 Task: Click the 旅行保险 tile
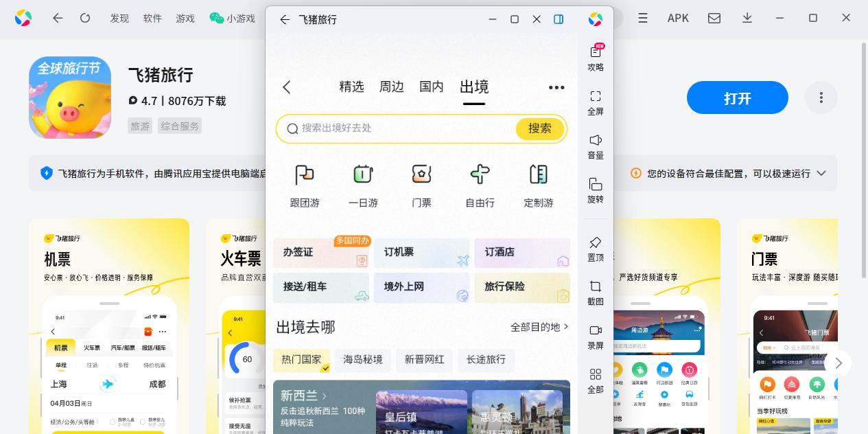pyautogui.click(x=522, y=287)
